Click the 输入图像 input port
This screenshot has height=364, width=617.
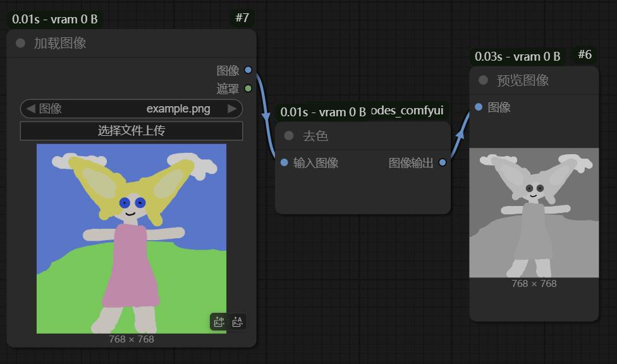284,162
